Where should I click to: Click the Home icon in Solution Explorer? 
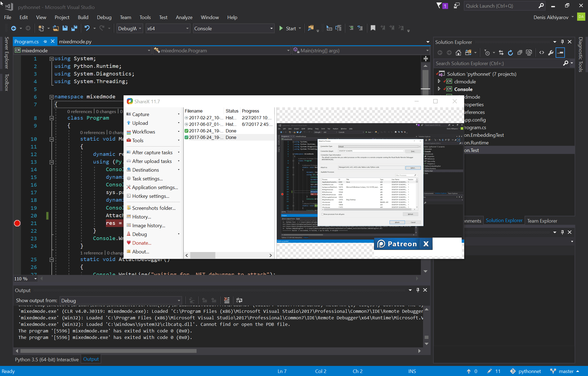458,53
